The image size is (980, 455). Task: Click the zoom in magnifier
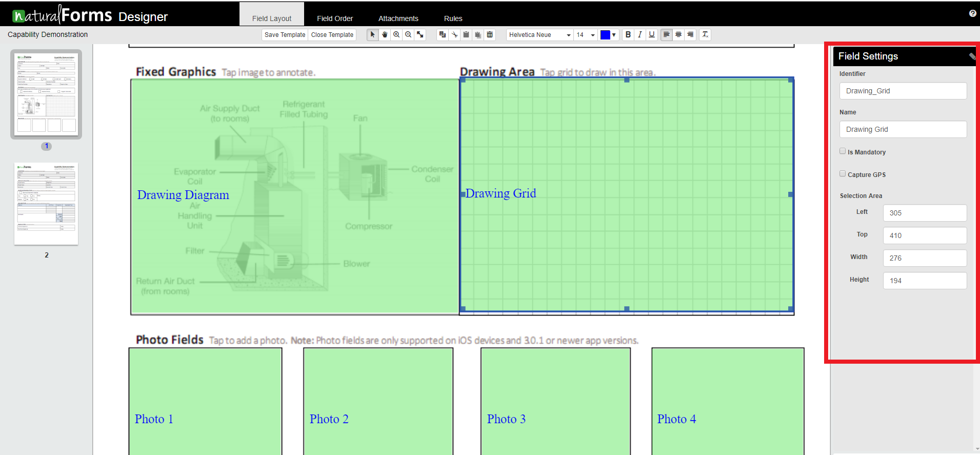(396, 35)
